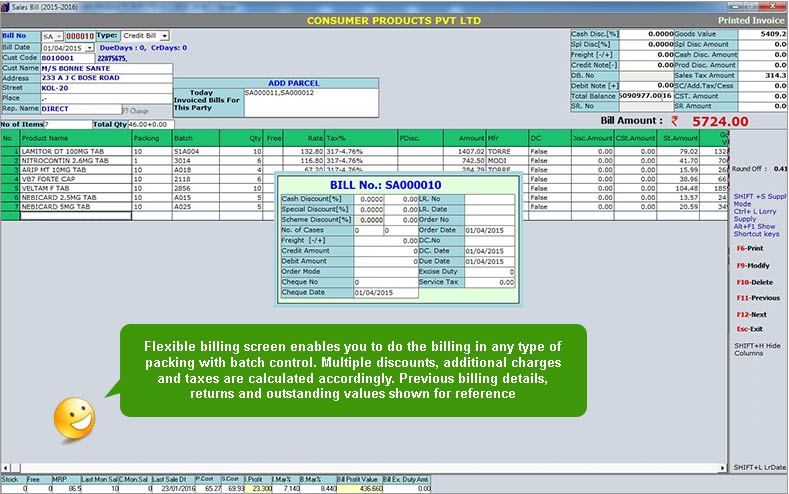Click Alt+F1 Show Shortcut keys text

click(x=754, y=230)
